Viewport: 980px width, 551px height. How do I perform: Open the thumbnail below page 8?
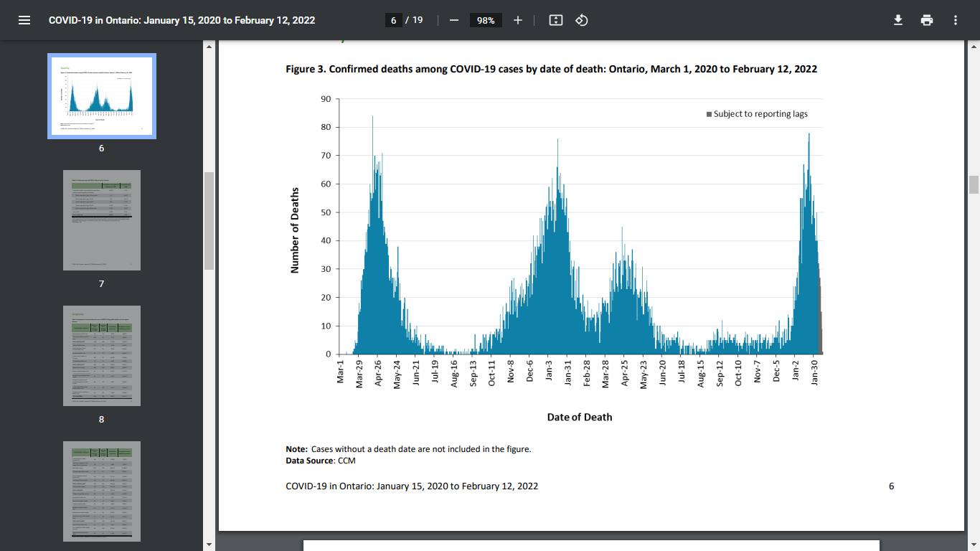[x=102, y=491]
